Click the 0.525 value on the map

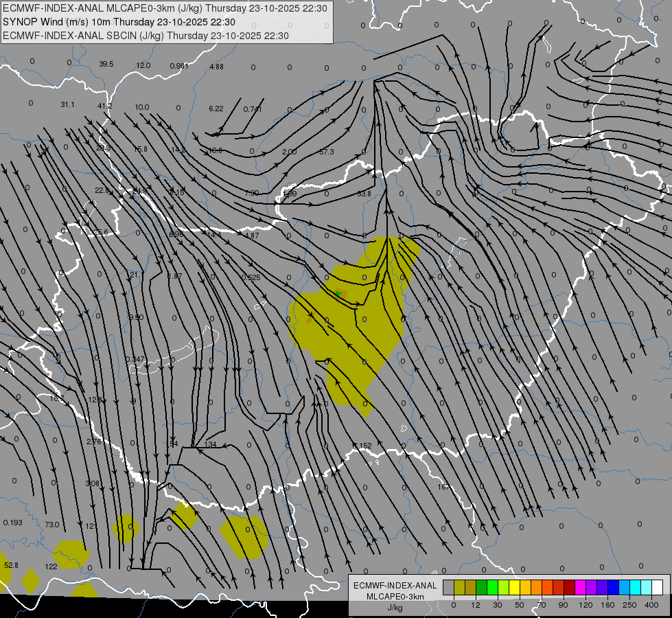pyautogui.click(x=251, y=277)
